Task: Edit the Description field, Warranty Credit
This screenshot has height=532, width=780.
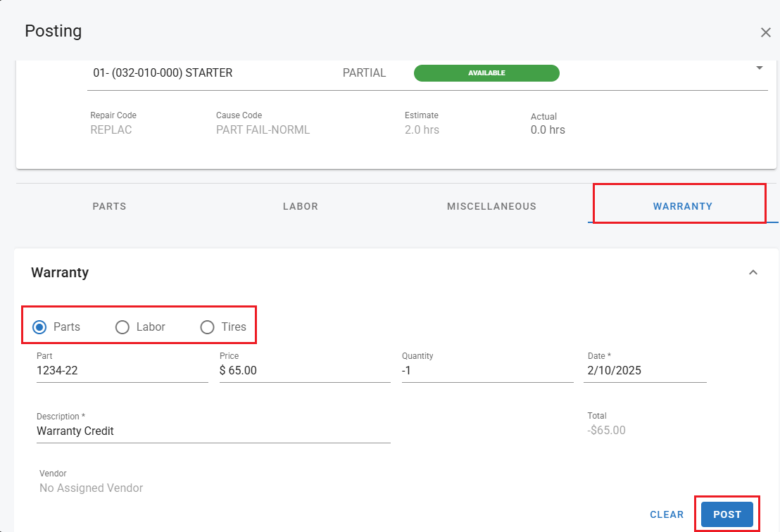Action: 213,431
